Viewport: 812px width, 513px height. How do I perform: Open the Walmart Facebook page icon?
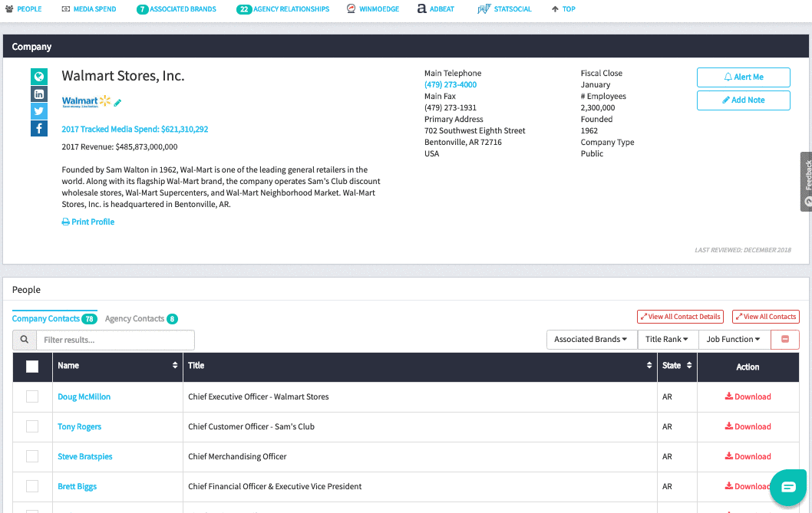point(39,128)
